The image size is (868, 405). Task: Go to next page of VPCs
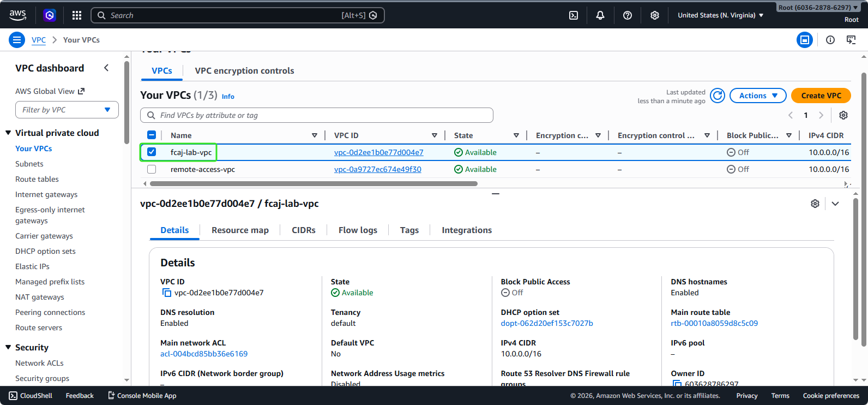click(x=821, y=115)
